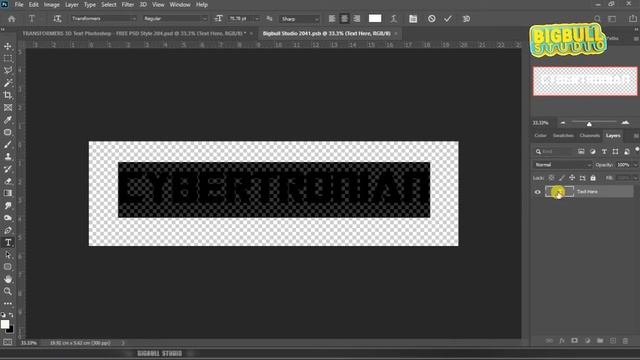Toggle type layer filter
Screen dimensions: 640x360
point(604,152)
